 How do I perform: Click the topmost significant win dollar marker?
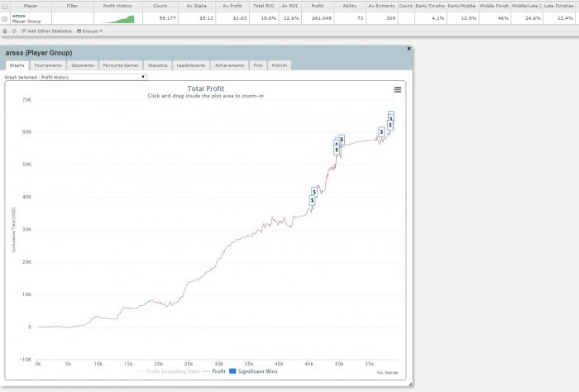(390, 116)
